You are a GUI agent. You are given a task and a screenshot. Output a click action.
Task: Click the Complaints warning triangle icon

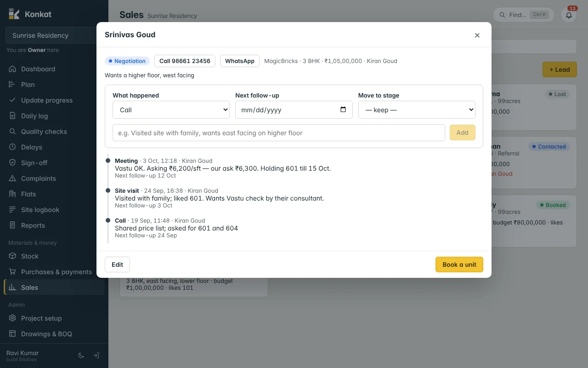click(12, 178)
